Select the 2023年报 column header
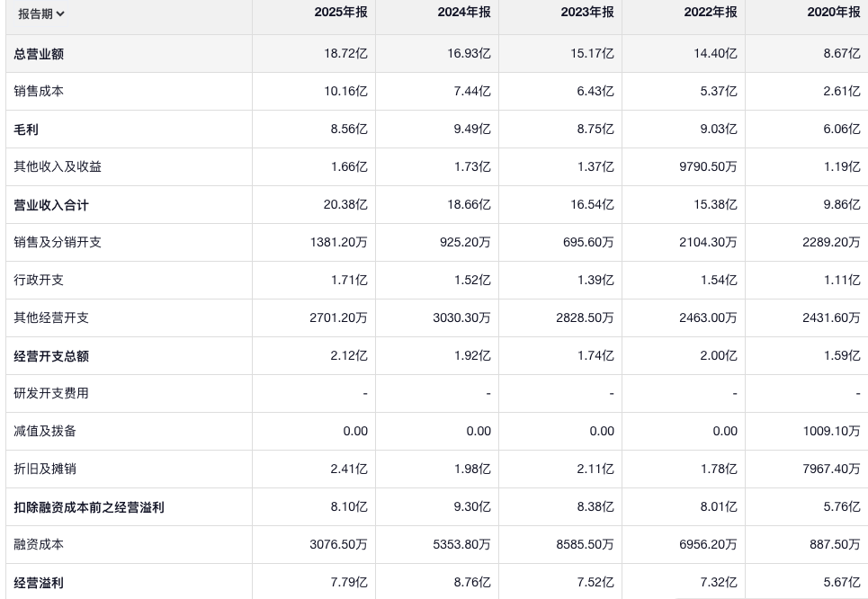The image size is (868, 599). point(587,13)
